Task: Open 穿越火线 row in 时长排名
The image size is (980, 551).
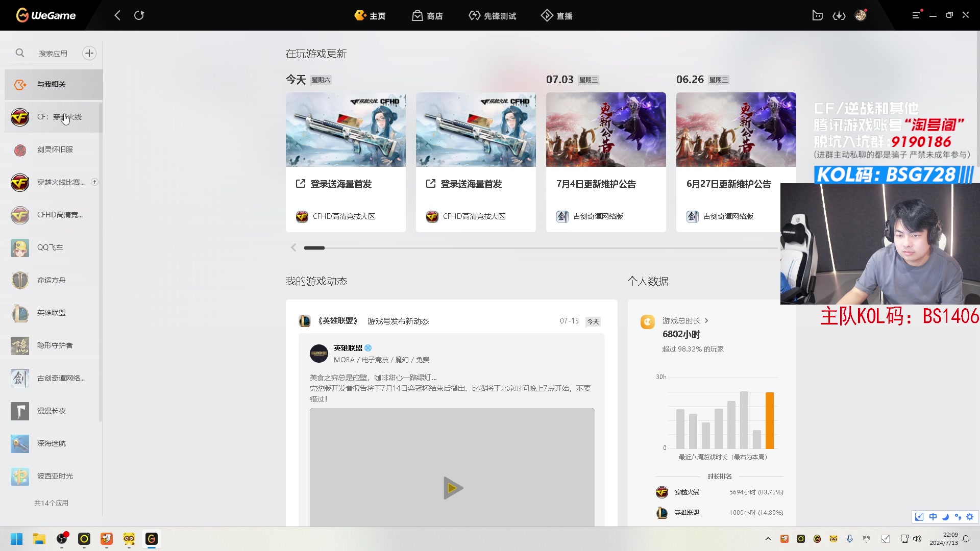Action: pyautogui.click(x=720, y=492)
